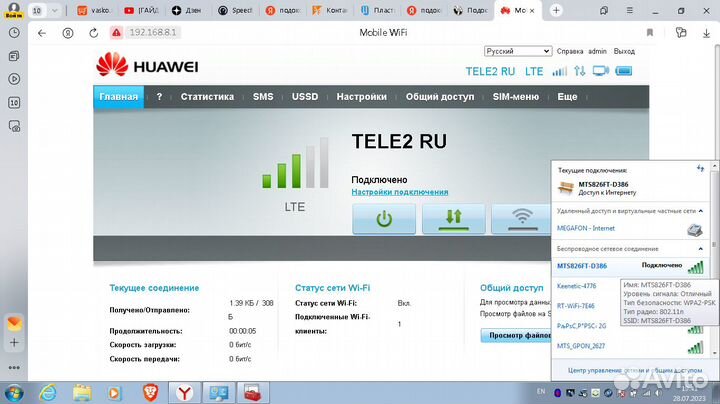
Task: Open the sidebar mail envelope icon
Action: [x=14, y=323]
